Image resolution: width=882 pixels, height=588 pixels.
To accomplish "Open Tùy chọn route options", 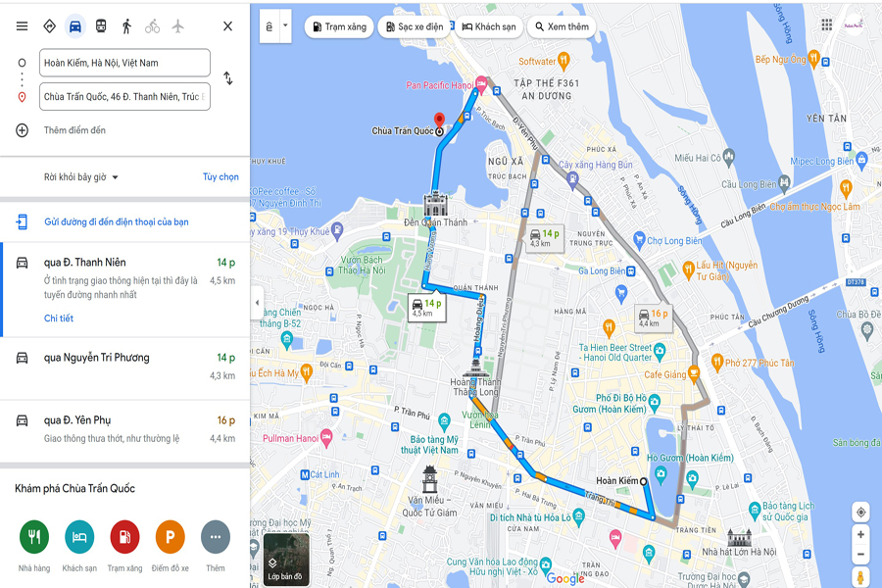I will tap(220, 176).
